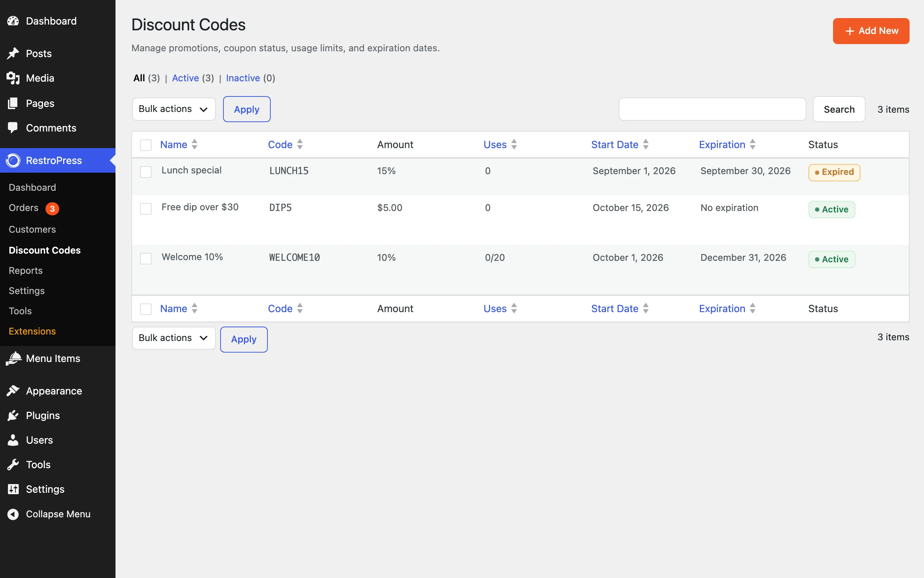Screen dimensions: 924x578
Task: Open Reports submenu item
Action: coord(26,271)
